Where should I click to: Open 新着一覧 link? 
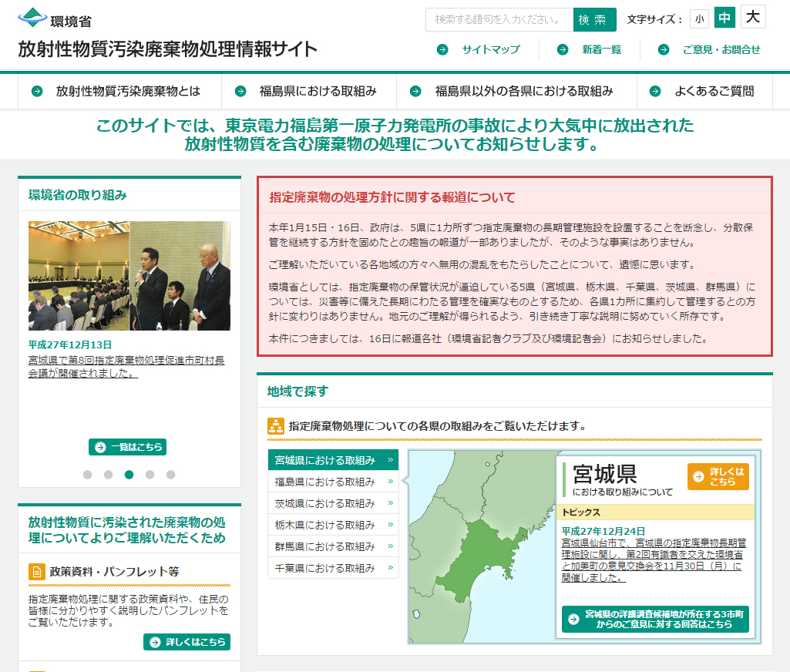coord(602,49)
